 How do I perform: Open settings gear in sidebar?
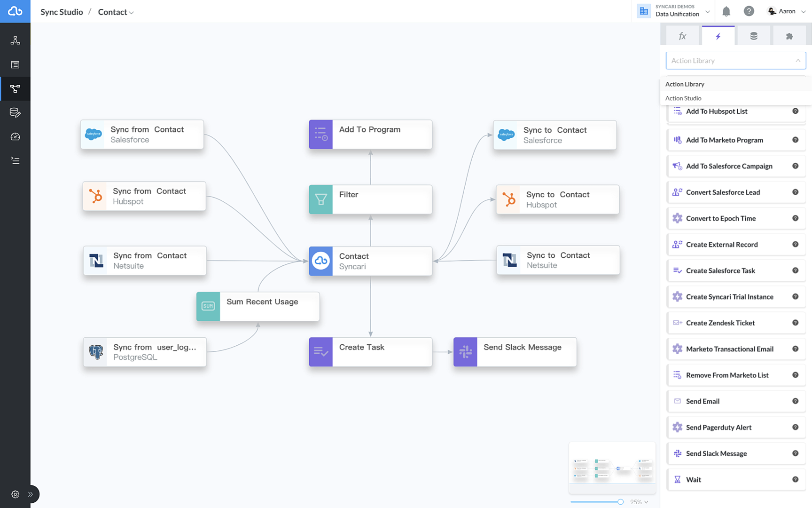[15, 494]
